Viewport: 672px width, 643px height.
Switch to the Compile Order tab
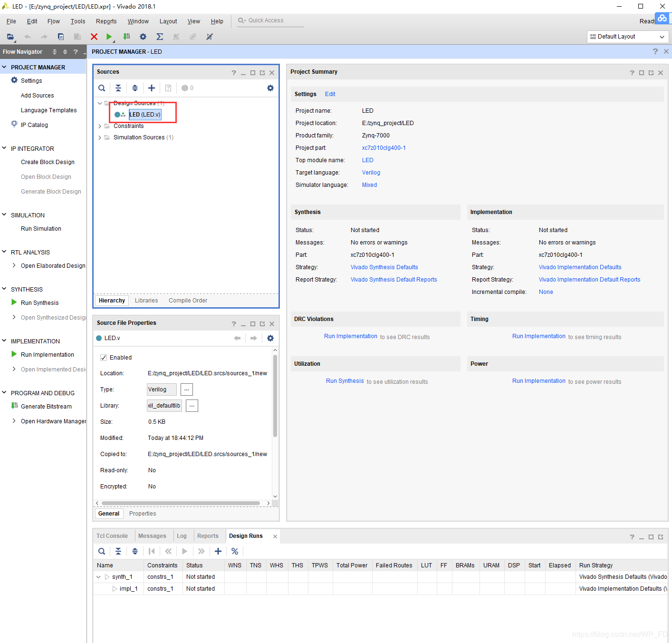tap(188, 301)
